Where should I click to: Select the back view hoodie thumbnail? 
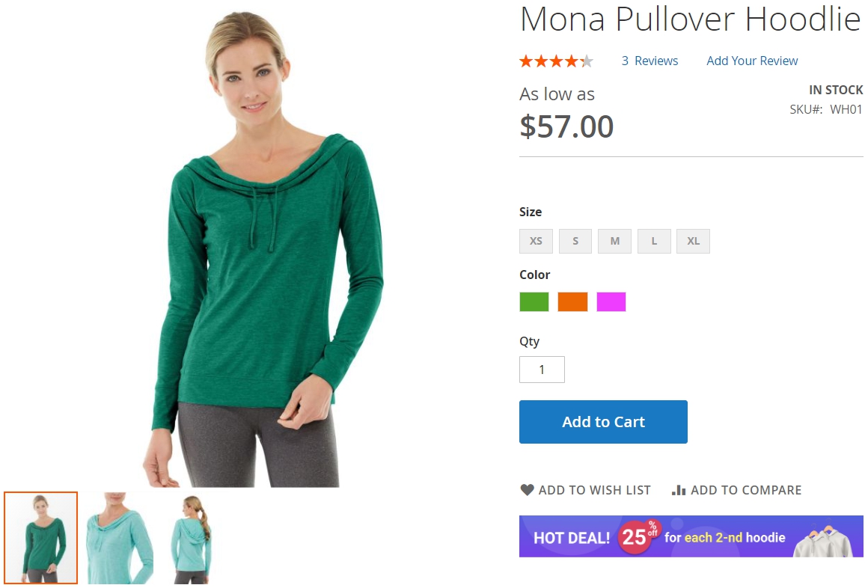pos(190,538)
